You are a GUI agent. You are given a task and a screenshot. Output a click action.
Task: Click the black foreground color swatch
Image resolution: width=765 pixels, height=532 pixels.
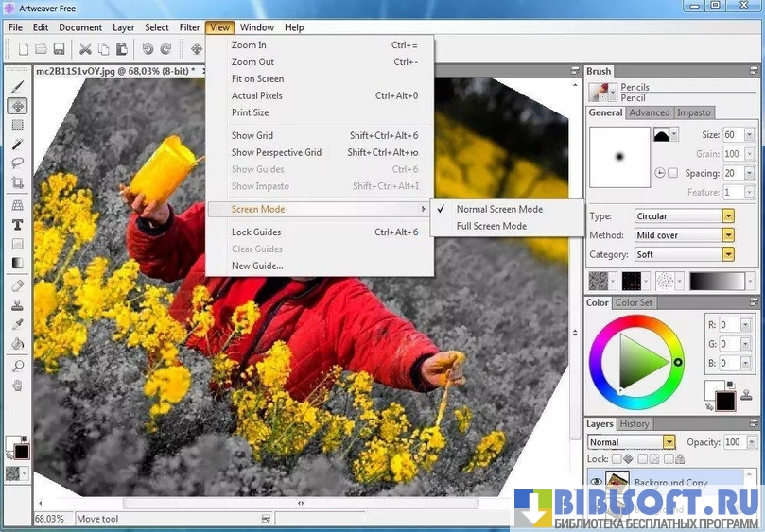click(x=724, y=401)
